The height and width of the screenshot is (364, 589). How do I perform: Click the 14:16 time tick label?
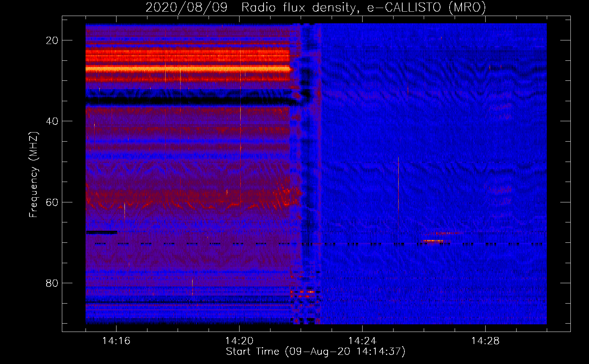pyautogui.click(x=116, y=341)
